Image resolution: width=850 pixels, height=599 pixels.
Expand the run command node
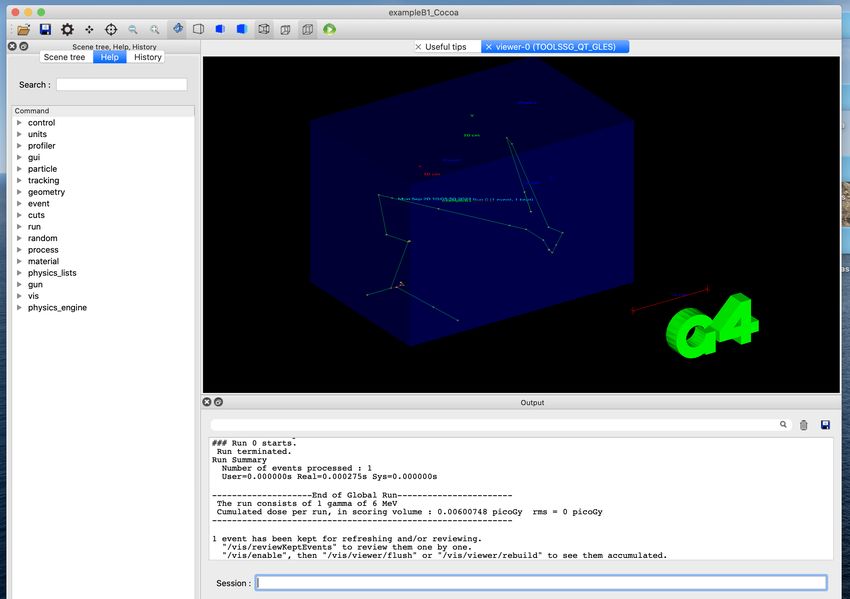(x=19, y=227)
